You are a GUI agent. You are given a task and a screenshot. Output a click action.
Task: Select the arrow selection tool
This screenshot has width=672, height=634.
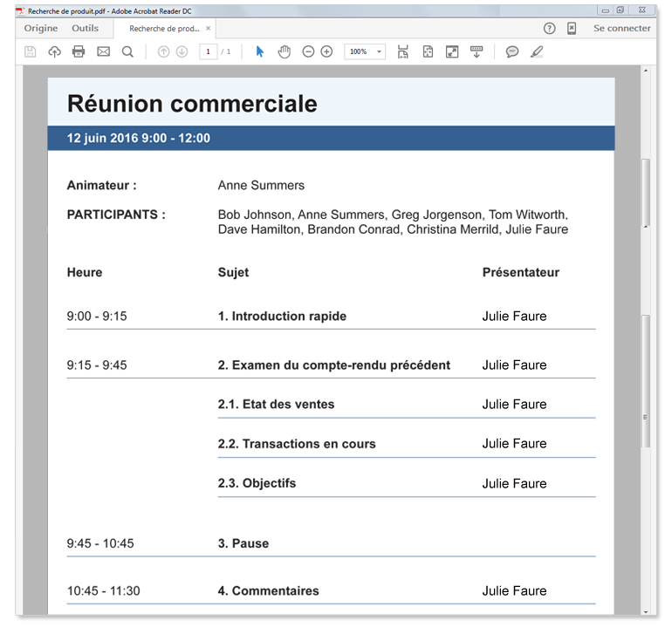click(260, 51)
